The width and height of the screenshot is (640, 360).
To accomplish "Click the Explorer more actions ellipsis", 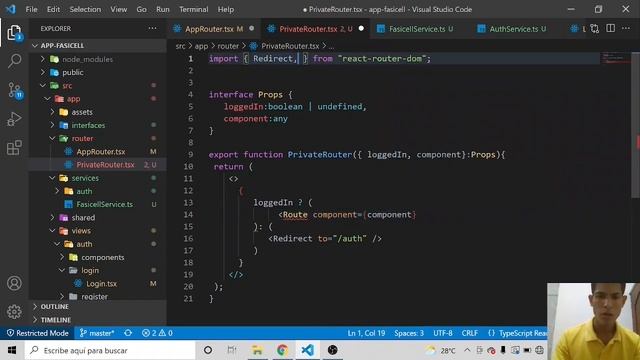I will 152,28.
